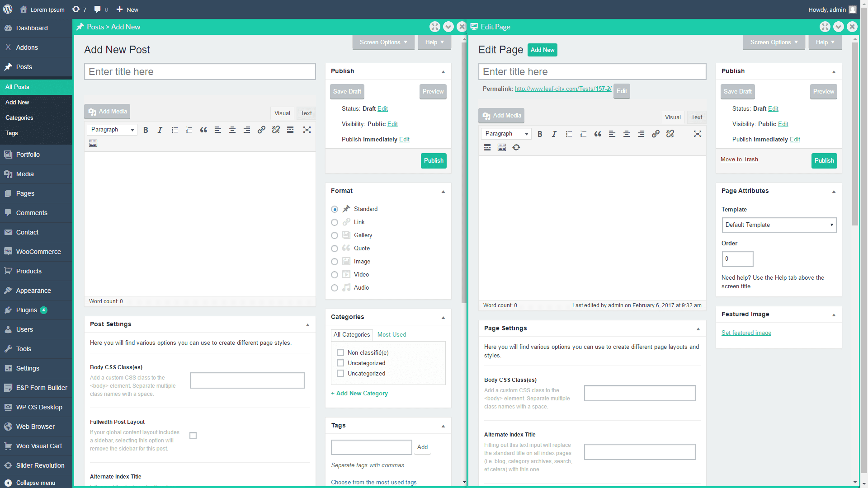Click the Move to Trash link
868x488 pixels.
coord(739,159)
